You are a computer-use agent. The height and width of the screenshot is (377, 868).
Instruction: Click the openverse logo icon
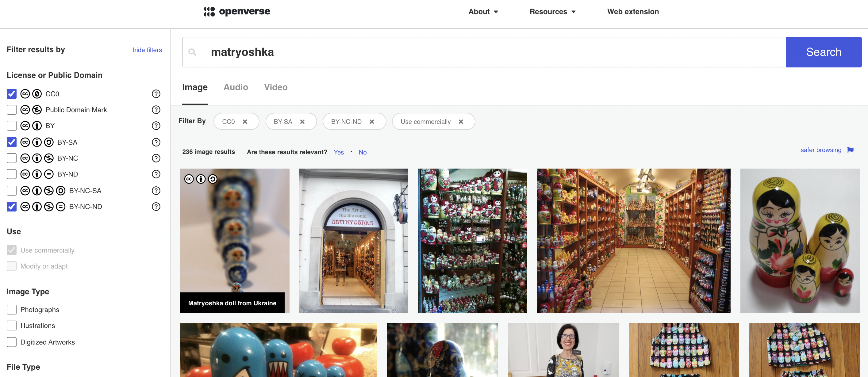coord(209,11)
